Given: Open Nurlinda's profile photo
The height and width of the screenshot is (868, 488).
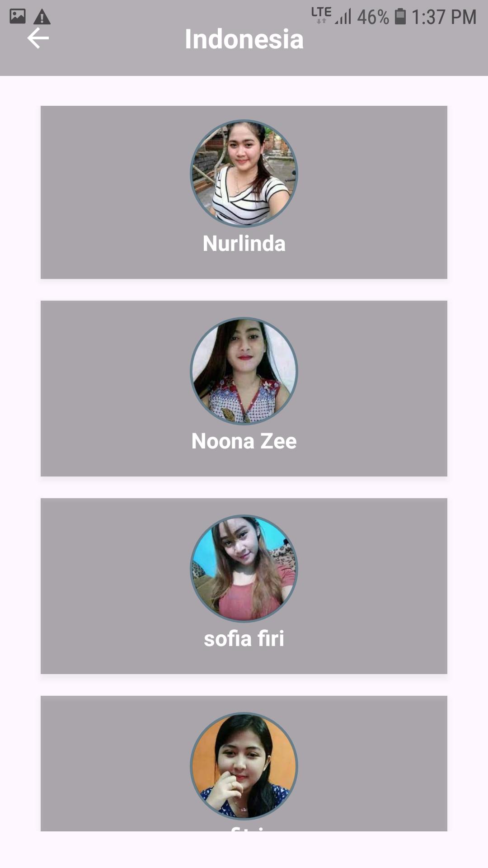Looking at the screenshot, I should (244, 173).
